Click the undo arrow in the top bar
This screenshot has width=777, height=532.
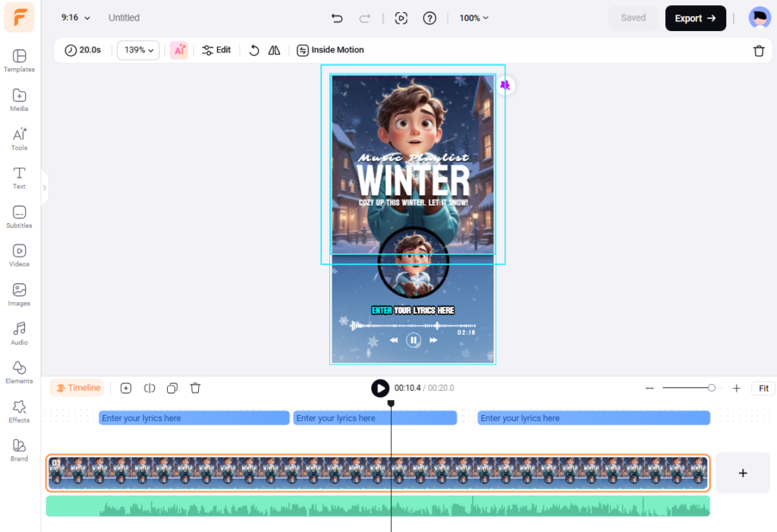(x=337, y=18)
